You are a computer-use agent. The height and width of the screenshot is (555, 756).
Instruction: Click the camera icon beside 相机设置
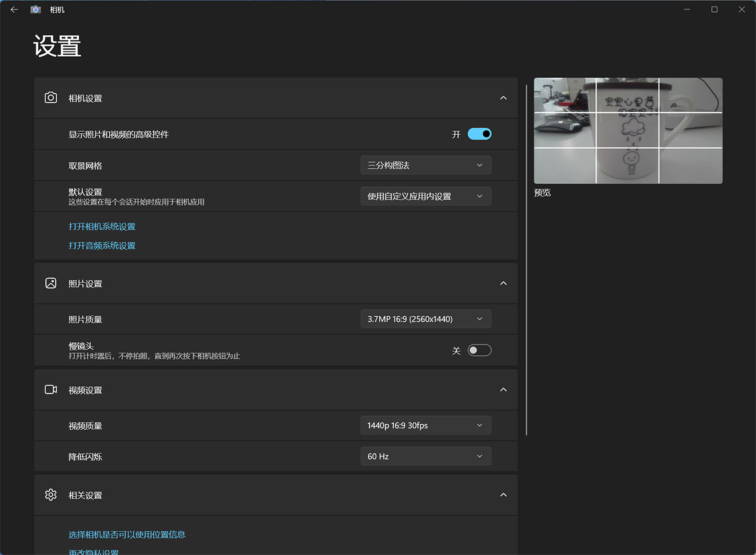(51, 98)
